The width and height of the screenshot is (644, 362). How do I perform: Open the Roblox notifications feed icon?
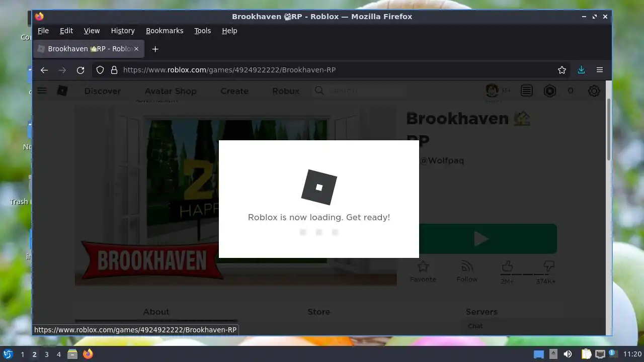coord(527,90)
